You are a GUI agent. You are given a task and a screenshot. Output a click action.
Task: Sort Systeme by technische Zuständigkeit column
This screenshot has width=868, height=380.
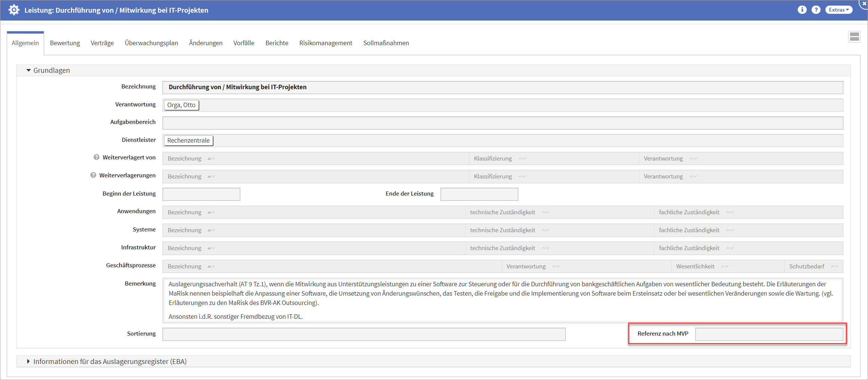tap(546, 230)
